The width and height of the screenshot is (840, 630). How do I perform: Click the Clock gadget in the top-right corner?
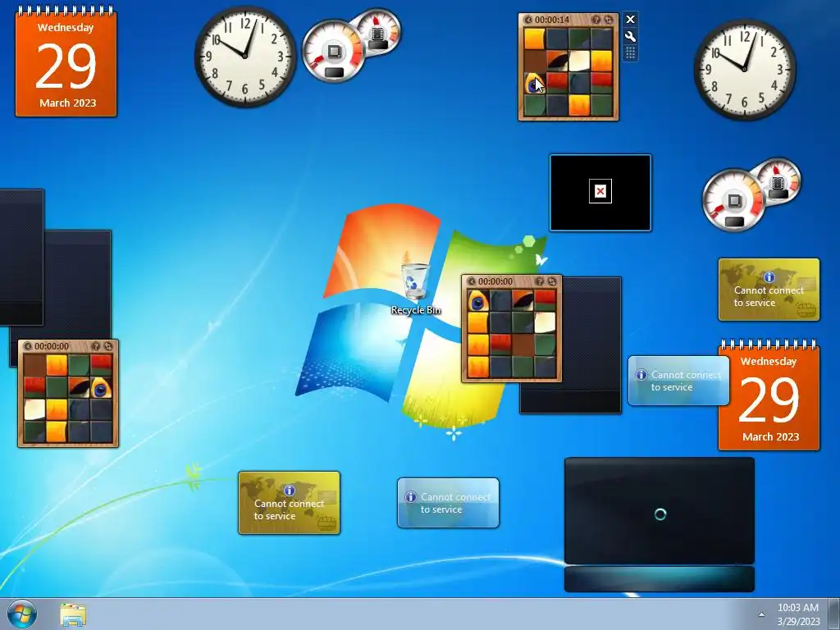(x=745, y=70)
